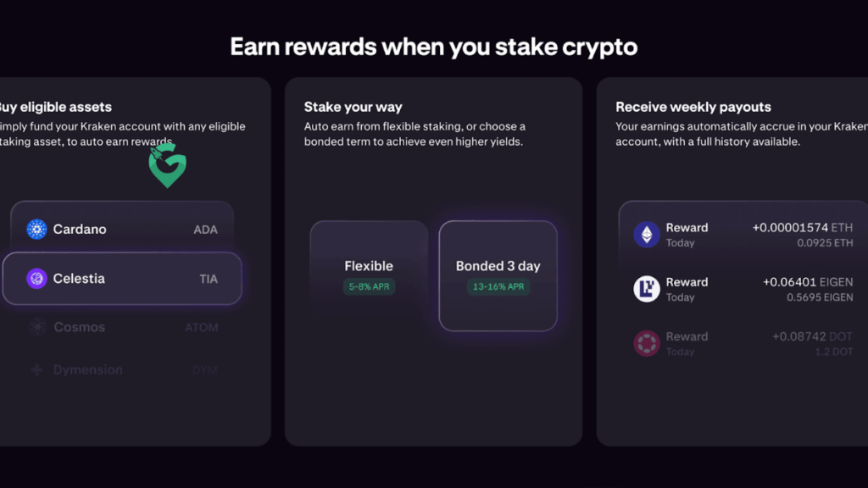The height and width of the screenshot is (488, 868).
Task: Click the Ethereum reward icon
Action: point(647,235)
